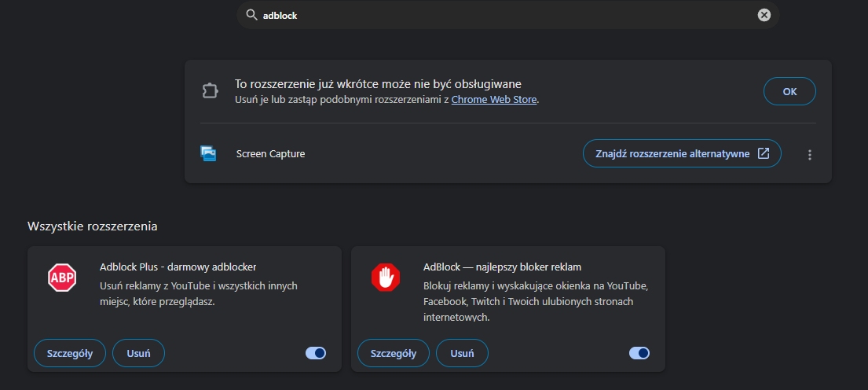Dismiss the warning with OK
868x390 pixels.
pos(789,91)
